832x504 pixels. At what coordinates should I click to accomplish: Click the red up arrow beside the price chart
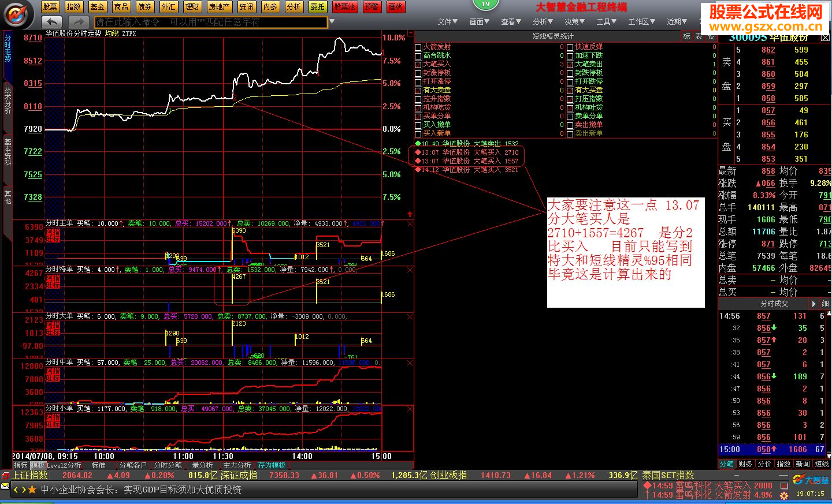pyautogui.click(x=410, y=214)
